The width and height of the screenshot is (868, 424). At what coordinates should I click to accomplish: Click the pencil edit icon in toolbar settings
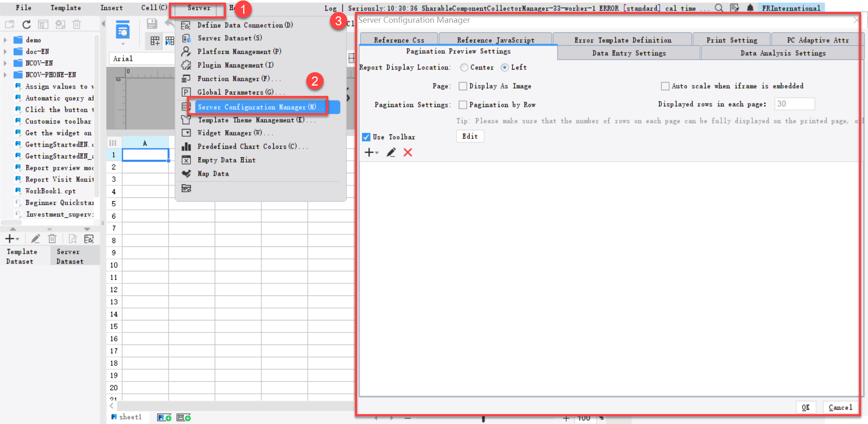[391, 153]
